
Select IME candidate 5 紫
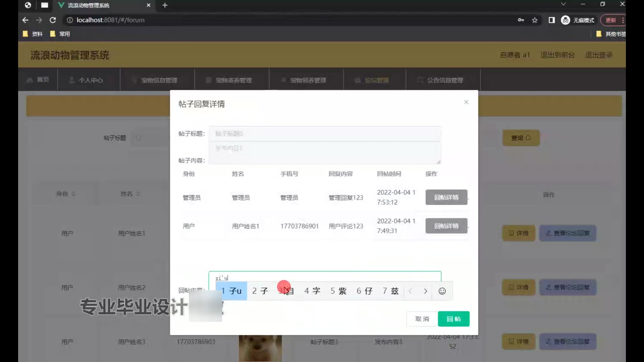click(338, 291)
